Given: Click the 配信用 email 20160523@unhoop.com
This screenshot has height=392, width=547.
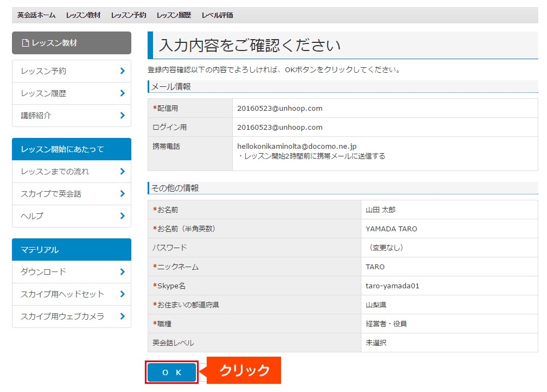Looking at the screenshot, I should click(x=280, y=109).
